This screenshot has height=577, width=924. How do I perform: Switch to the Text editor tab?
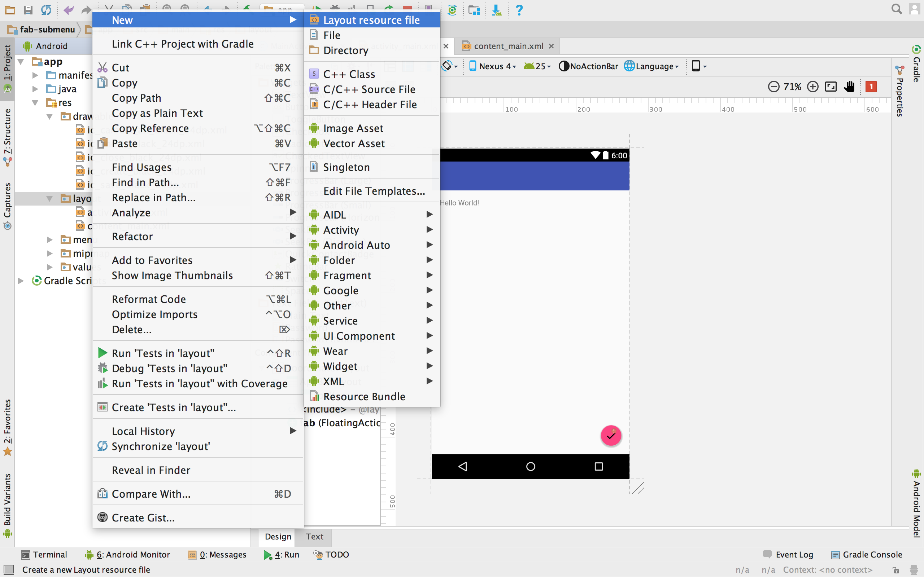(314, 537)
